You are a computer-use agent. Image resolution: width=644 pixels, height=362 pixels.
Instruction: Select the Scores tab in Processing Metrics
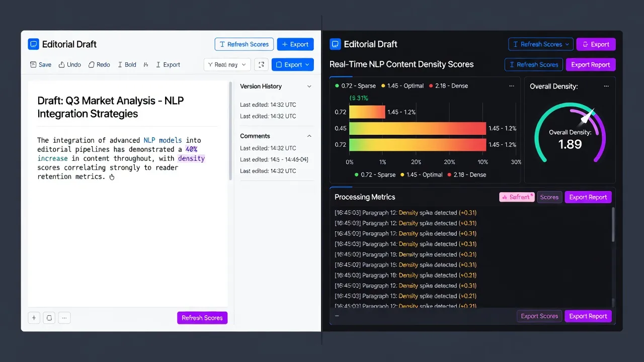click(x=549, y=197)
